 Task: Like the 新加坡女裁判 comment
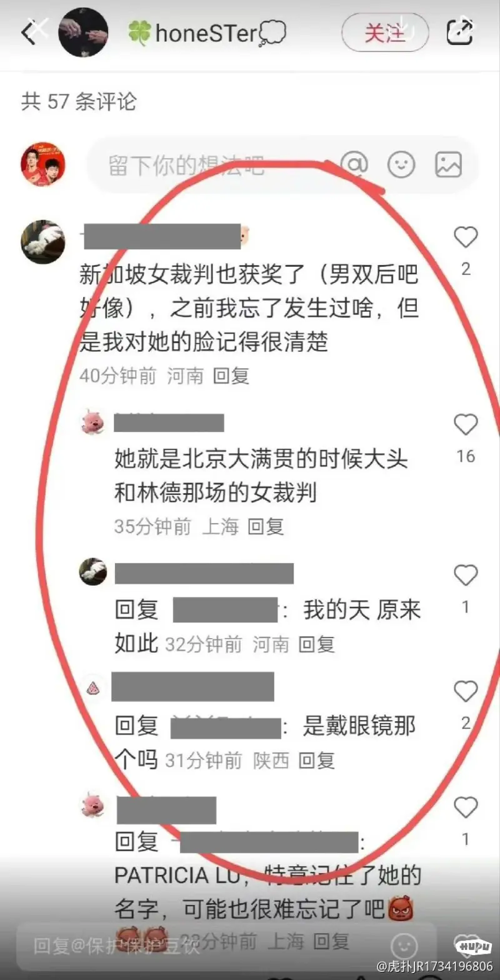pyautogui.click(x=466, y=237)
